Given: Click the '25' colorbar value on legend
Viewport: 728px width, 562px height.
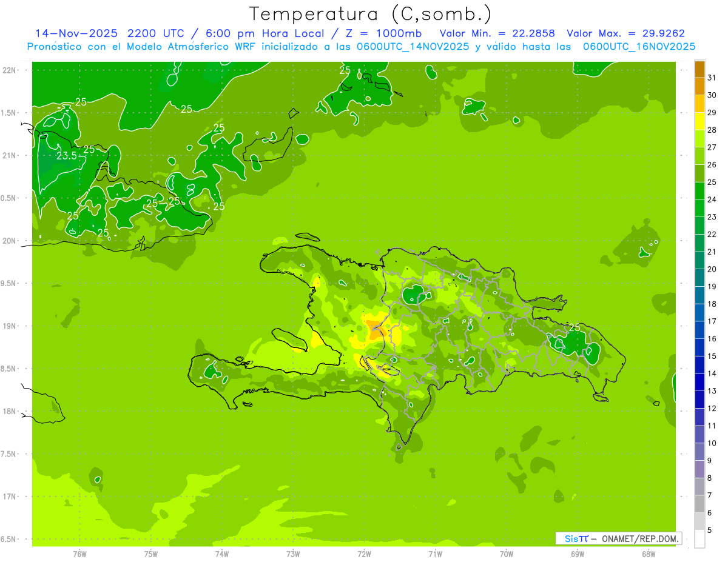Looking at the screenshot, I should (712, 182).
